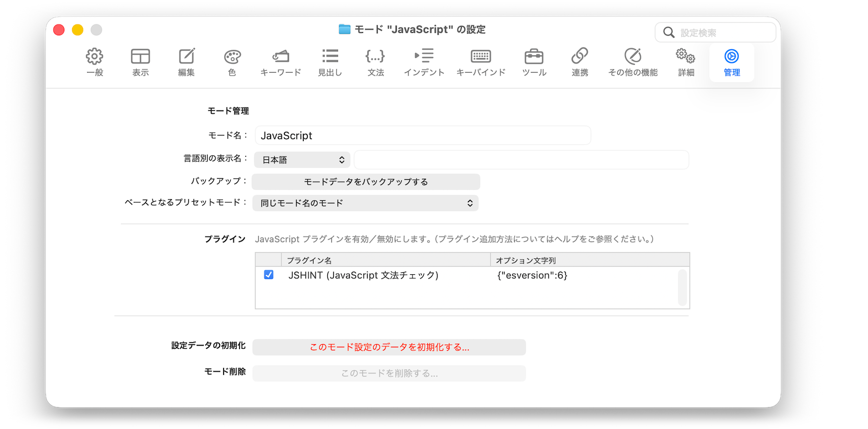Open the キーワード keyword settings
The image size is (868, 429).
pyautogui.click(x=280, y=62)
